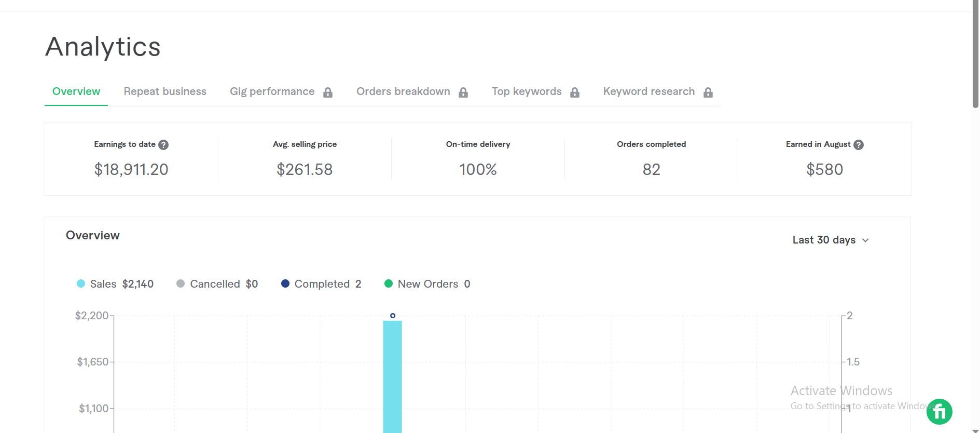Viewport: 980px width, 433px height.
Task: Open the Gig performance tab
Action: coord(272,91)
